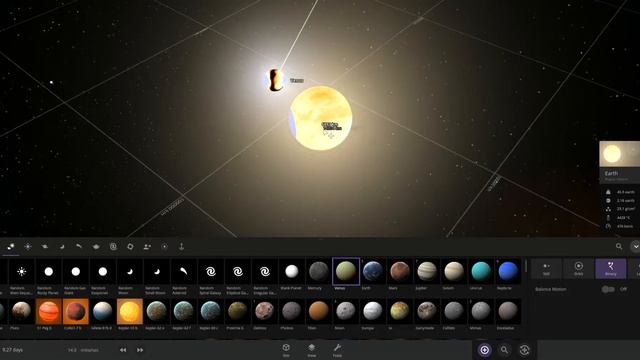640x360 pixels.
Task: Select the Moon thumbnail next to Titan
Action: click(x=346, y=311)
